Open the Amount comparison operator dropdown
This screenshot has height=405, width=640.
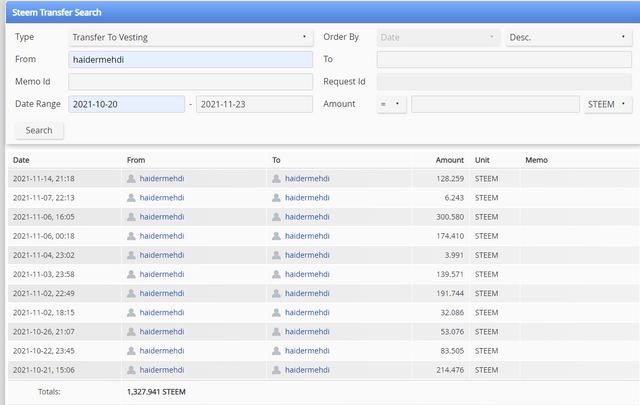pos(391,104)
